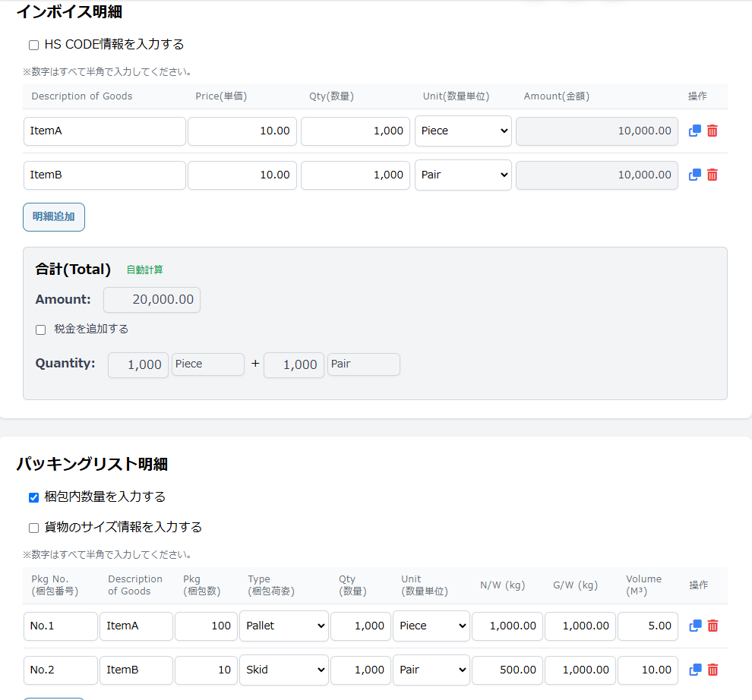The image size is (752, 700).
Task: Delete the No.1 packing list row
Action: point(713,626)
